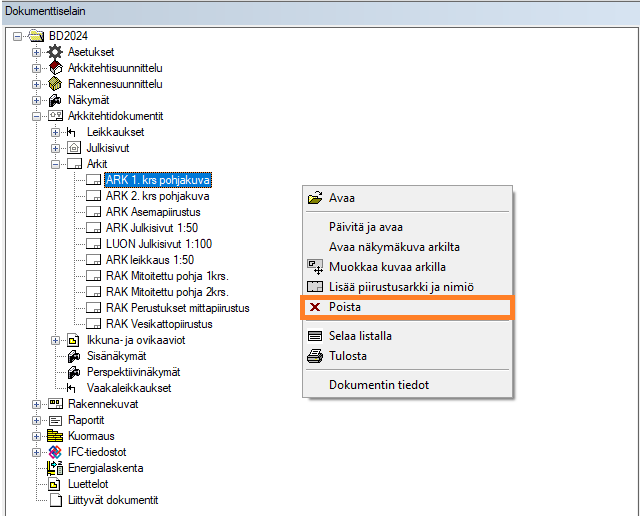Click the Leikkaukset section arrow icon

[71, 132]
